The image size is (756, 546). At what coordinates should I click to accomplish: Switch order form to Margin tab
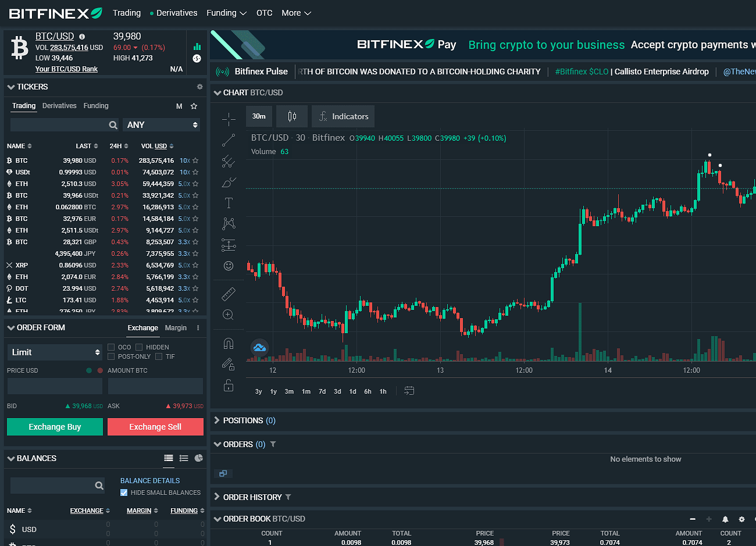pyautogui.click(x=176, y=328)
